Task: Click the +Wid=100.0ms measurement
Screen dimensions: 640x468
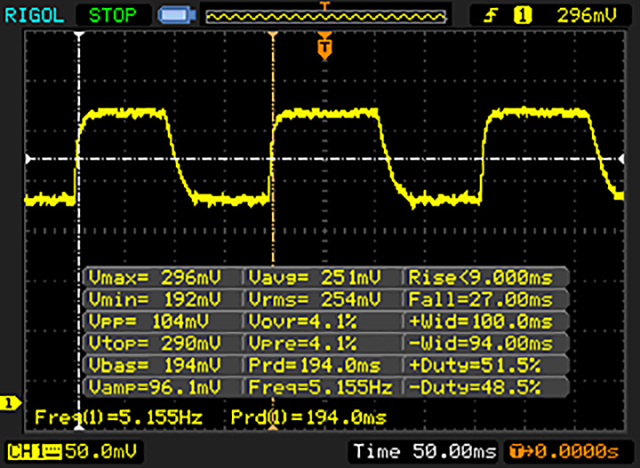Action: 481,322
